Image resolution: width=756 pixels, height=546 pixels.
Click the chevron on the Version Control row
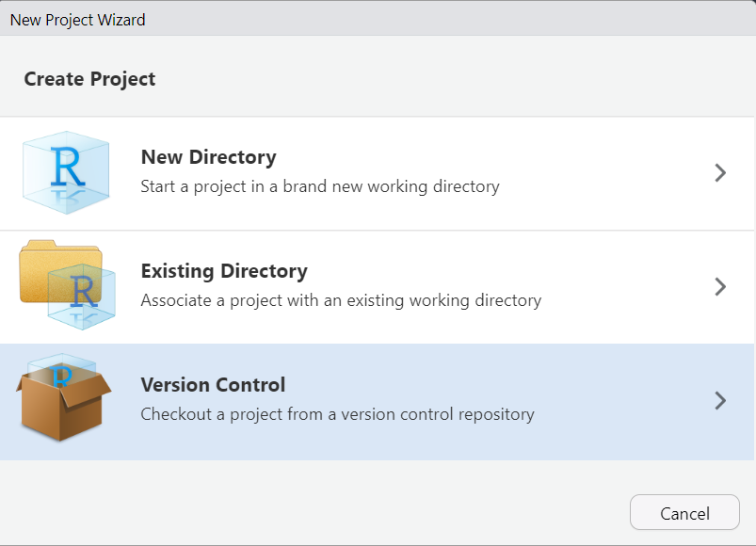[720, 401]
